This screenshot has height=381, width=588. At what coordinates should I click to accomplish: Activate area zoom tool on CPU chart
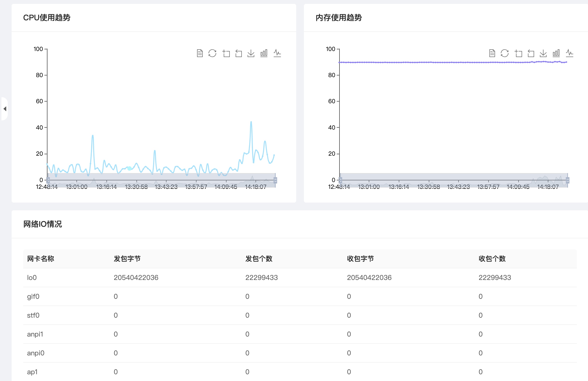226,53
